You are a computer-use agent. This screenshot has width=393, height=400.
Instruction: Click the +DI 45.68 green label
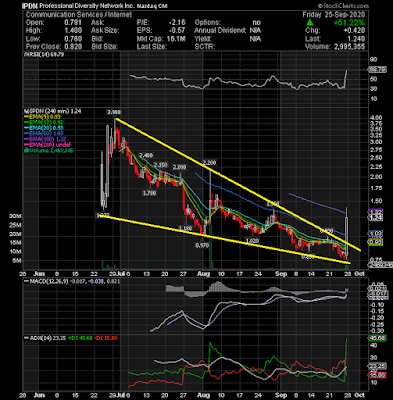[x=80, y=338]
